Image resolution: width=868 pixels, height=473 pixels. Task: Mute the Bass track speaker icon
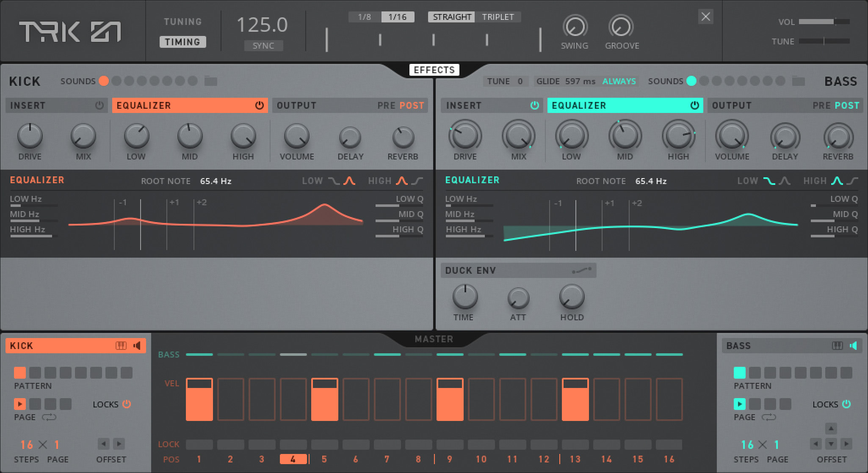pyautogui.click(x=854, y=346)
